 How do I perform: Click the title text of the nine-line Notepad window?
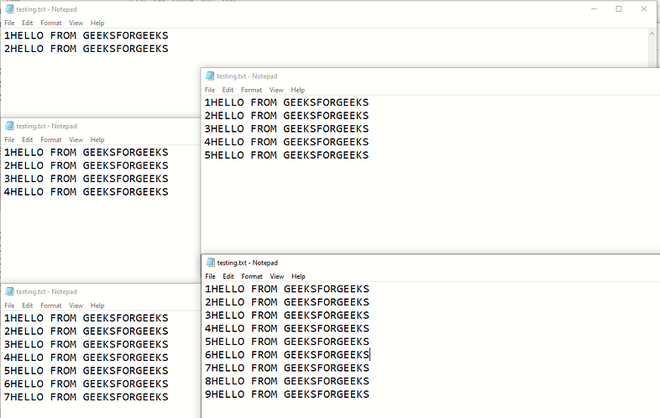pyautogui.click(x=248, y=263)
